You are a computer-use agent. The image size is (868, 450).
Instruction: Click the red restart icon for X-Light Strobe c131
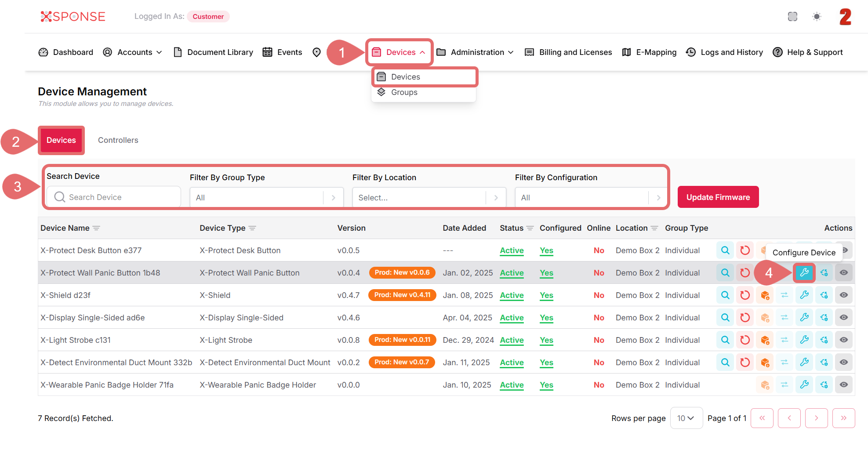pos(745,340)
